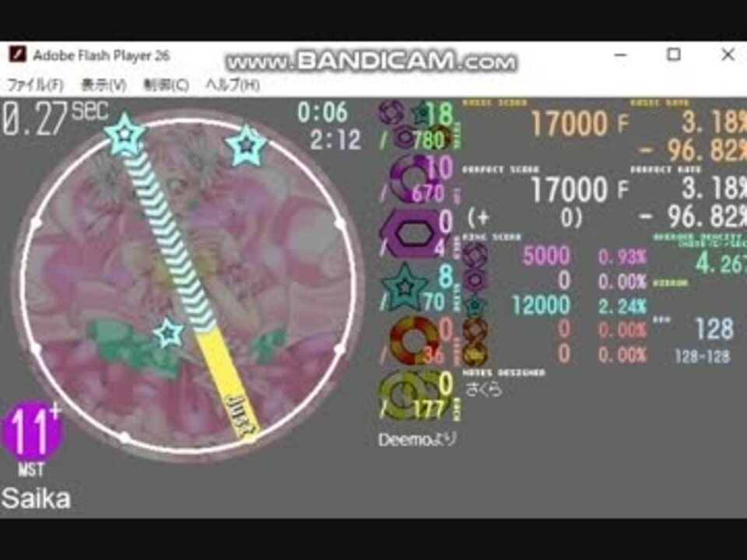The height and width of the screenshot is (560, 747).
Task: Click the green density value 4.26
Action: coord(721,262)
